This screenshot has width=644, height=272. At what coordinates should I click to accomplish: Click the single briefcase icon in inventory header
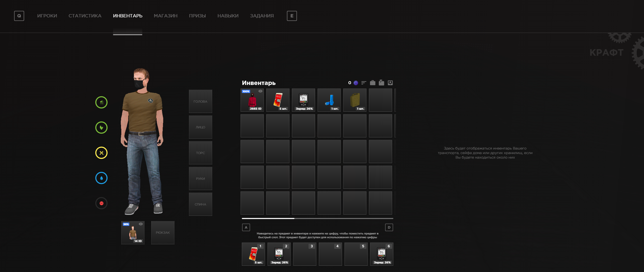[x=372, y=83]
